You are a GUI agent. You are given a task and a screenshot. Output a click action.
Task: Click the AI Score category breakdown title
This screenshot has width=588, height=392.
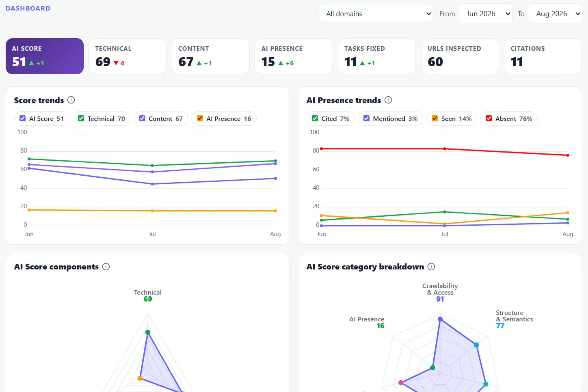[365, 267]
